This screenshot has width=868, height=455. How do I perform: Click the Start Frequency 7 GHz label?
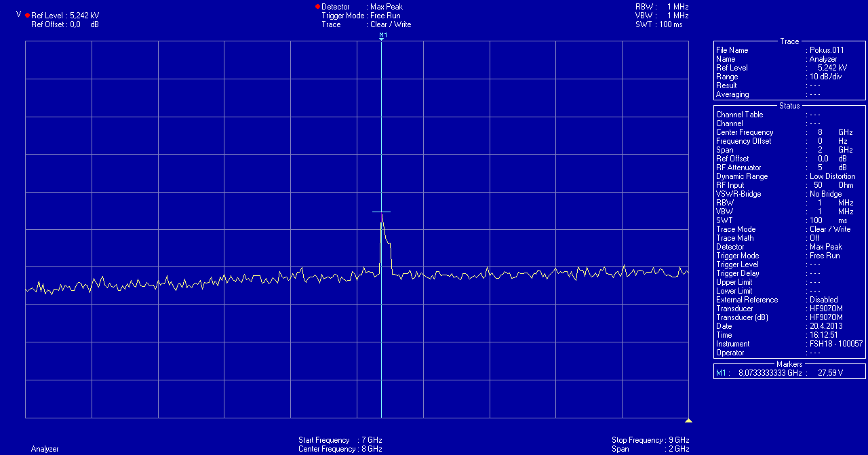[340, 440]
